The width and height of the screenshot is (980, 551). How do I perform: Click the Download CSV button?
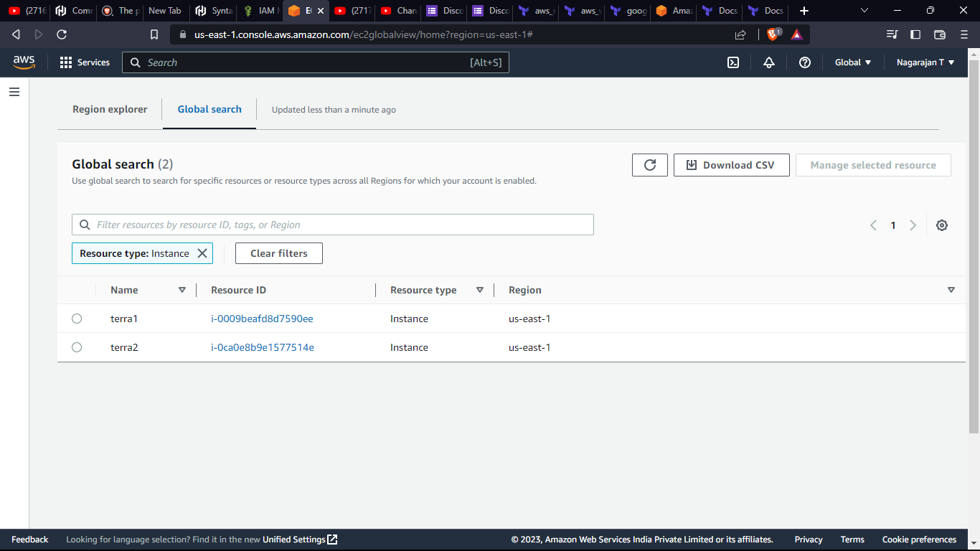click(731, 165)
